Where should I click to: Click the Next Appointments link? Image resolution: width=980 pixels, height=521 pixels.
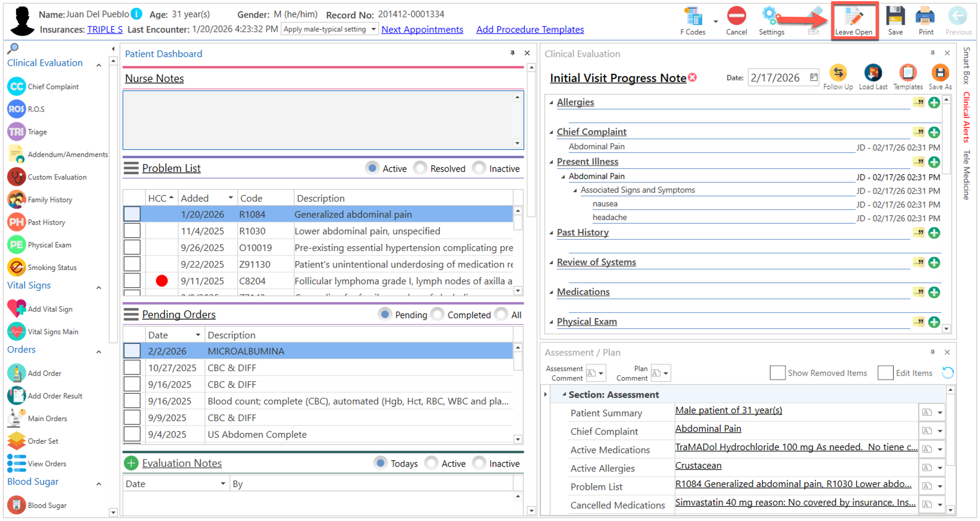coord(422,29)
